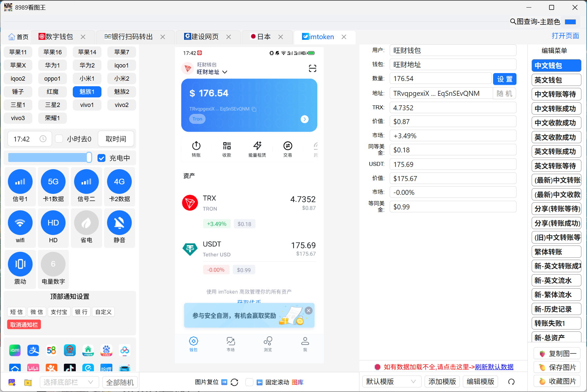Click the 添加模版 button
Image resolution: width=587 pixels, height=392 pixels.
coord(442,381)
